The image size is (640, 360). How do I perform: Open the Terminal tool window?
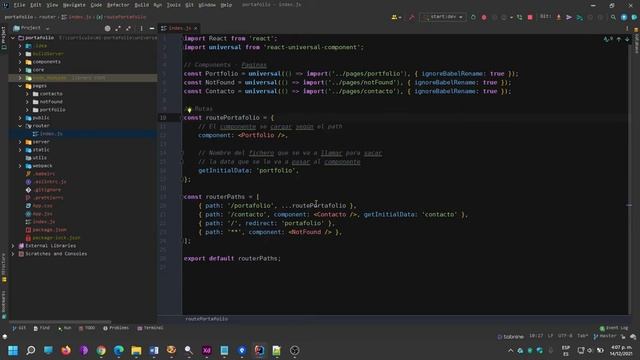150,328
